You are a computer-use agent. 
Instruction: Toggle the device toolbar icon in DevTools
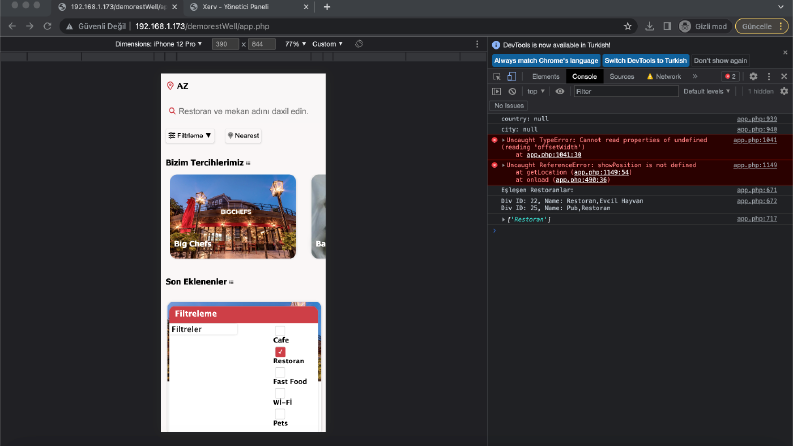pyautogui.click(x=512, y=76)
